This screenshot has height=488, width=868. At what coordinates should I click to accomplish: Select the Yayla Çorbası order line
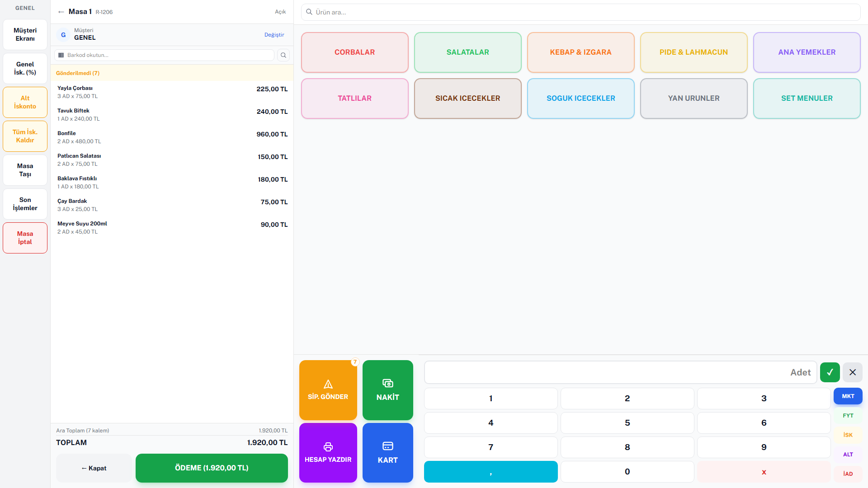[x=172, y=92]
